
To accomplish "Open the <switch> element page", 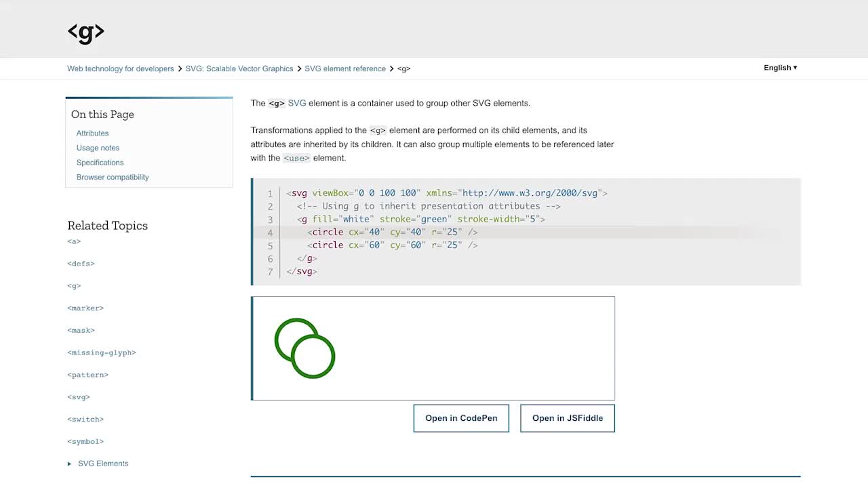I will 85,419.
